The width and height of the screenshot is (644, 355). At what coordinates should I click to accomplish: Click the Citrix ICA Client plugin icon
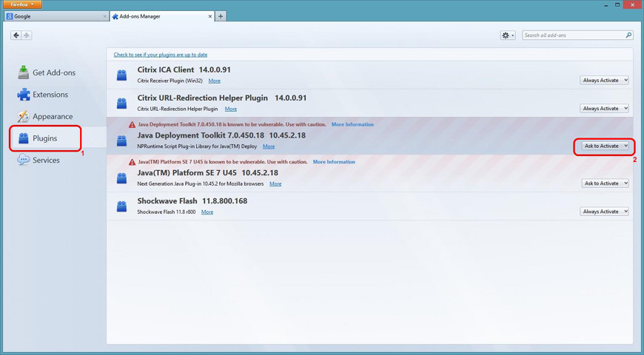tap(121, 75)
